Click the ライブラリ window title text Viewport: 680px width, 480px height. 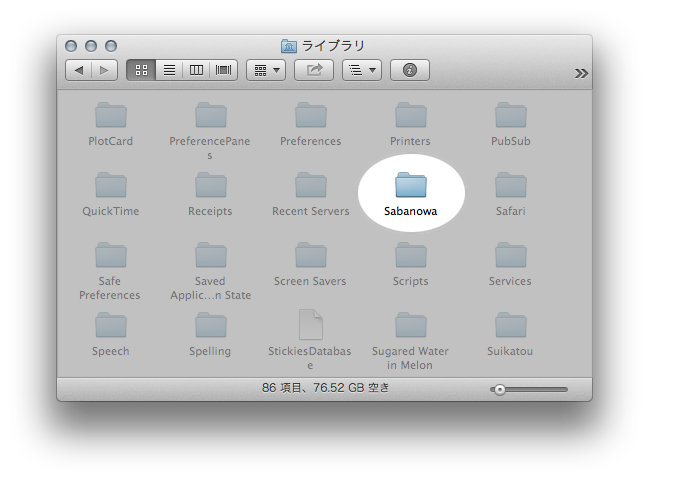pyautogui.click(x=333, y=46)
